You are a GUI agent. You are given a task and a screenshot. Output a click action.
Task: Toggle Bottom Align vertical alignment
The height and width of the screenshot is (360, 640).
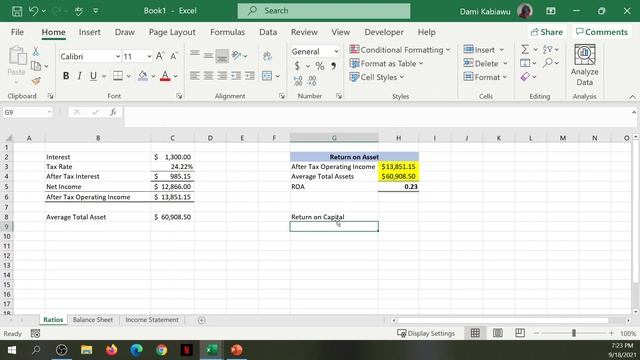222,56
